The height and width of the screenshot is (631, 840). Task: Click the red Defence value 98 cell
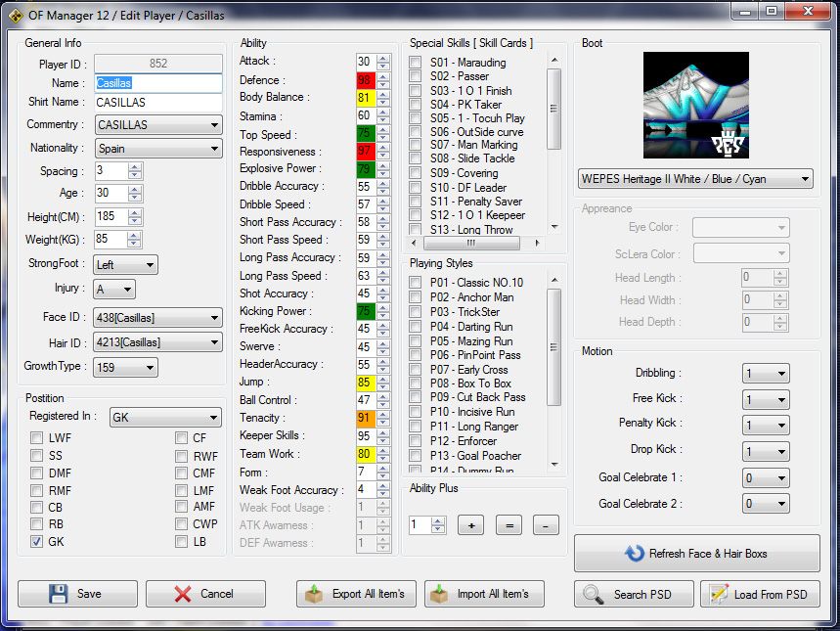[365, 80]
